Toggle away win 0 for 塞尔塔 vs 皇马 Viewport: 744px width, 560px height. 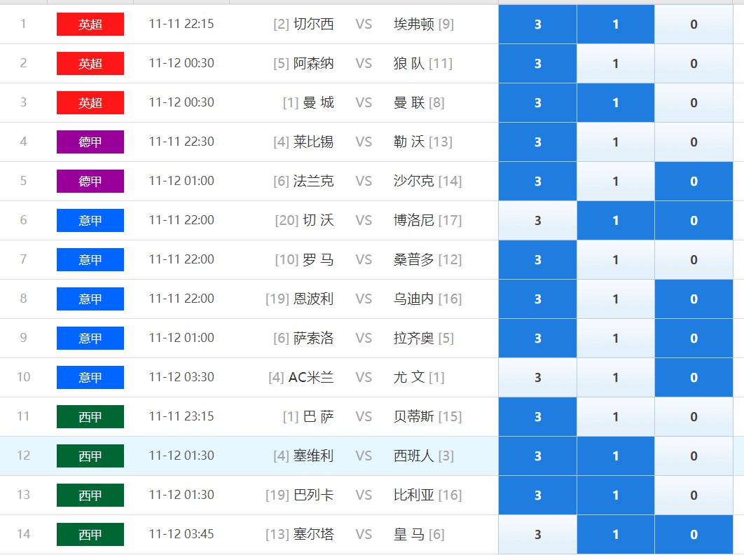pos(694,534)
